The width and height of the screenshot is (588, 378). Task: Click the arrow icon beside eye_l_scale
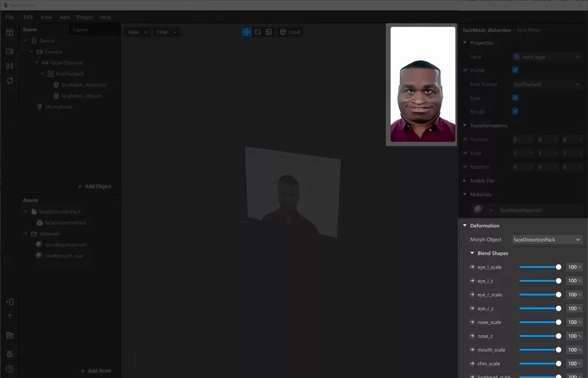[x=472, y=267]
